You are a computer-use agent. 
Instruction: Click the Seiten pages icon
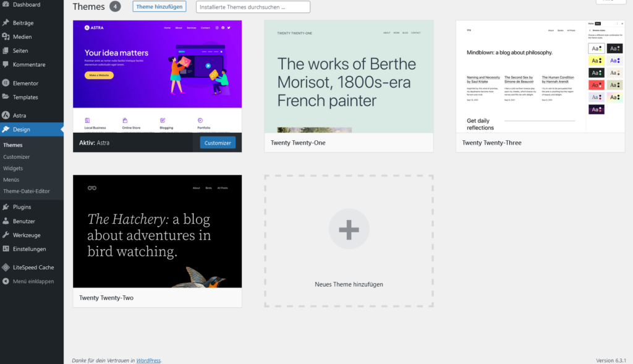(x=6, y=51)
